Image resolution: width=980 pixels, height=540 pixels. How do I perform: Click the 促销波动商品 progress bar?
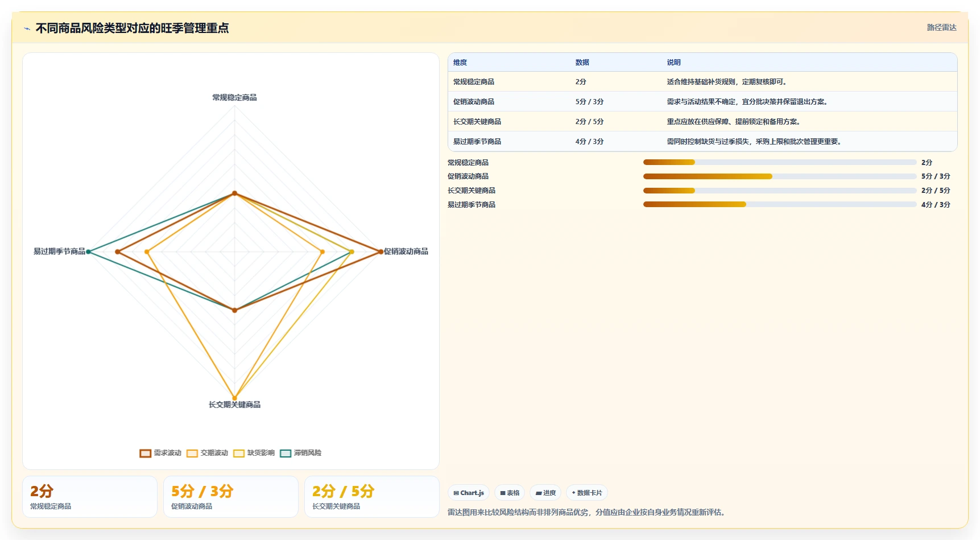780,176
